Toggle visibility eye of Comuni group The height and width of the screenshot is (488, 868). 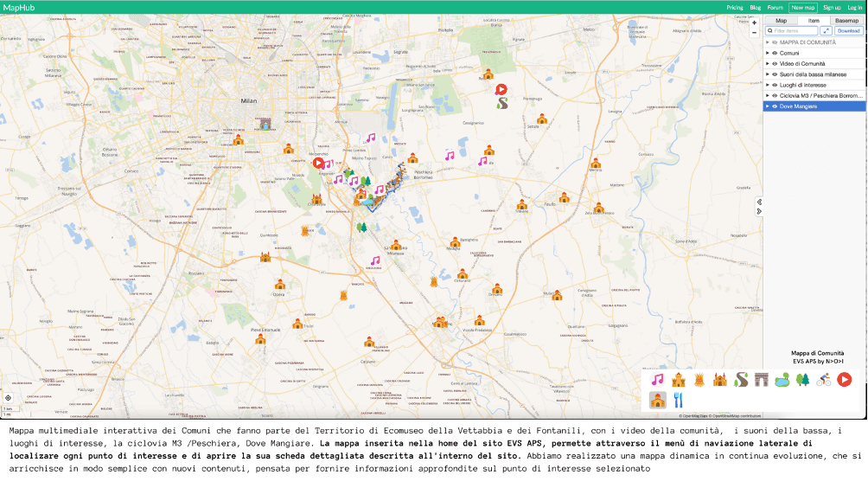point(775,53)
